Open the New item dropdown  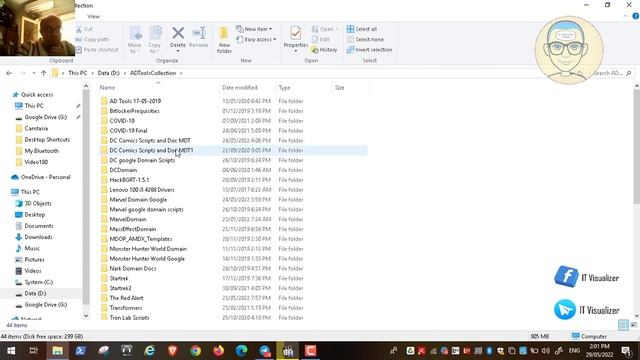[254, 29]
